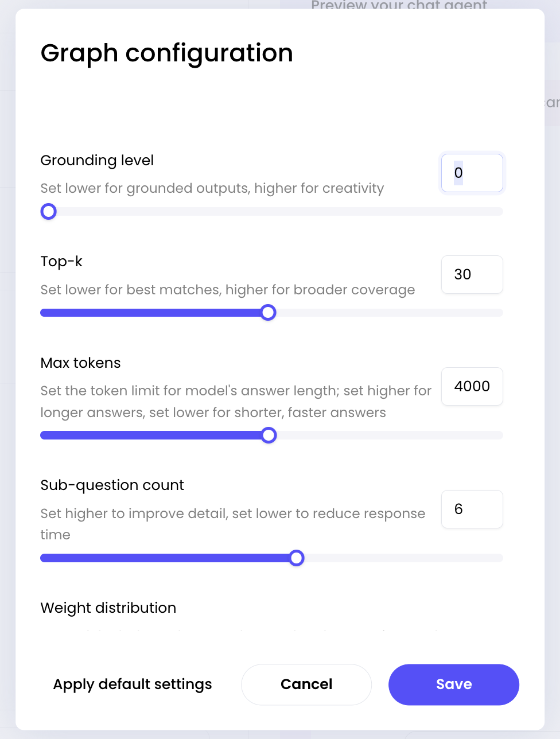Select the Max tokens input showing 4000
Viewport: 560px width, 739px height.
click(x=472, y=386)
